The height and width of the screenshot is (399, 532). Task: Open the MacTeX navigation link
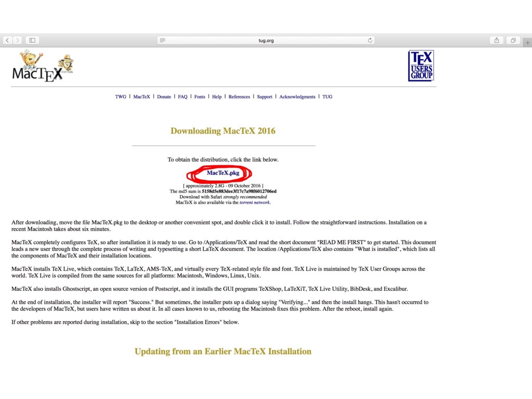[141, 97]
